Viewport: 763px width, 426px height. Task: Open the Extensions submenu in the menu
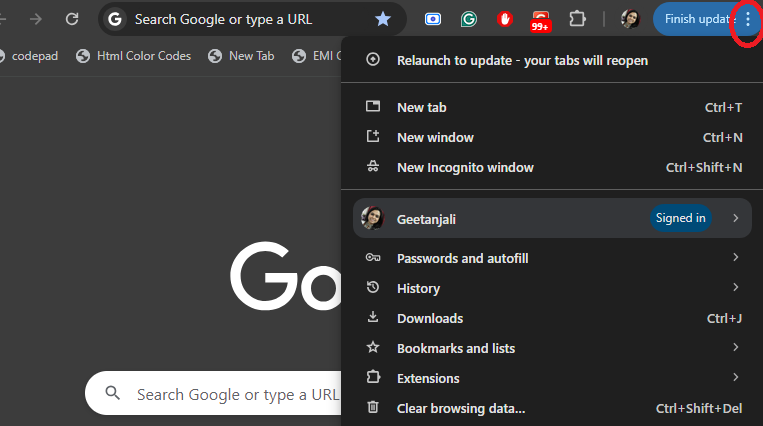click(551, 378)
